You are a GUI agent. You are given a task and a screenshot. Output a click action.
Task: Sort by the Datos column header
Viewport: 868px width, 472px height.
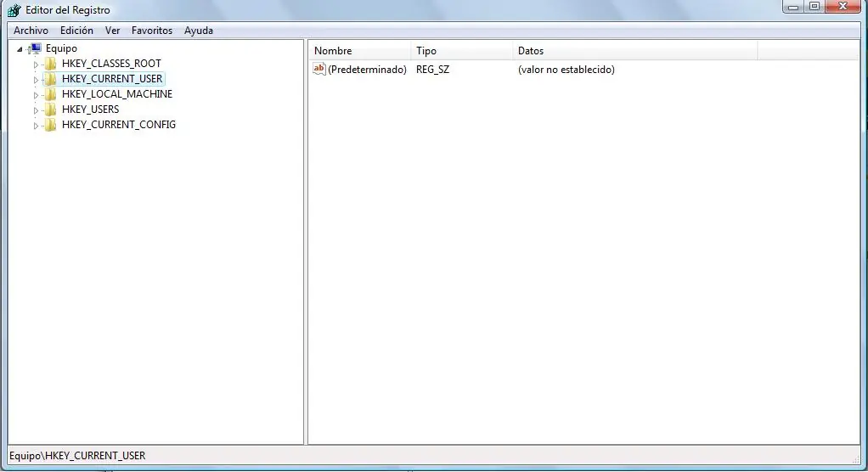(635, 51)
